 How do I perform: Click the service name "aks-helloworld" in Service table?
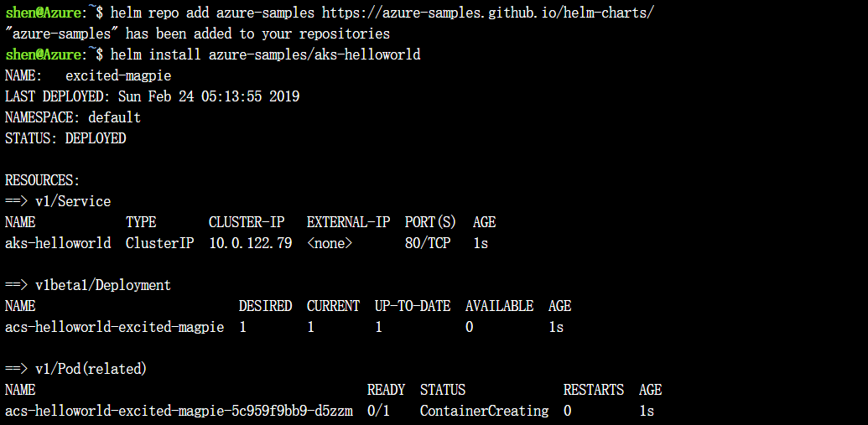[x=58, y=243]
